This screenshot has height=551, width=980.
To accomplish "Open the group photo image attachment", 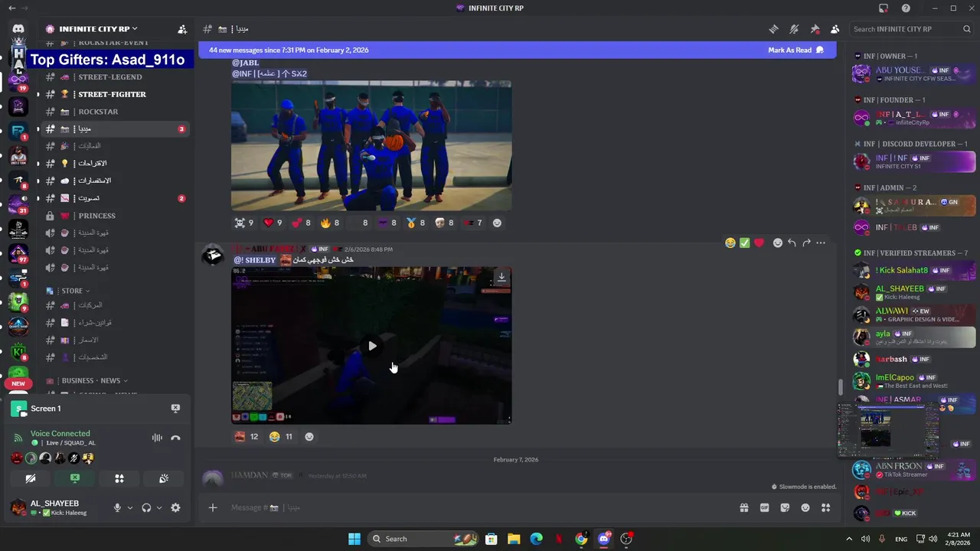I will click(x=371, y=145).
